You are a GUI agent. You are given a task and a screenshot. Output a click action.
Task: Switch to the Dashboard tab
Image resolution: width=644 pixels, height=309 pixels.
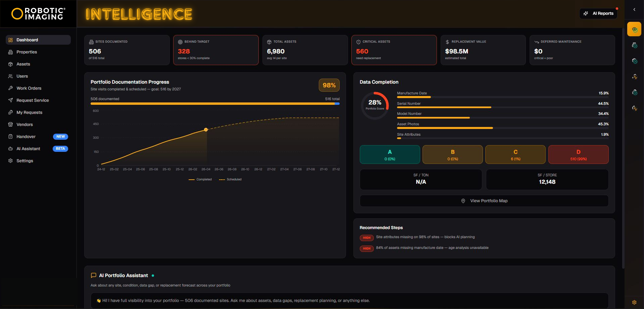[x=27, y=40]
